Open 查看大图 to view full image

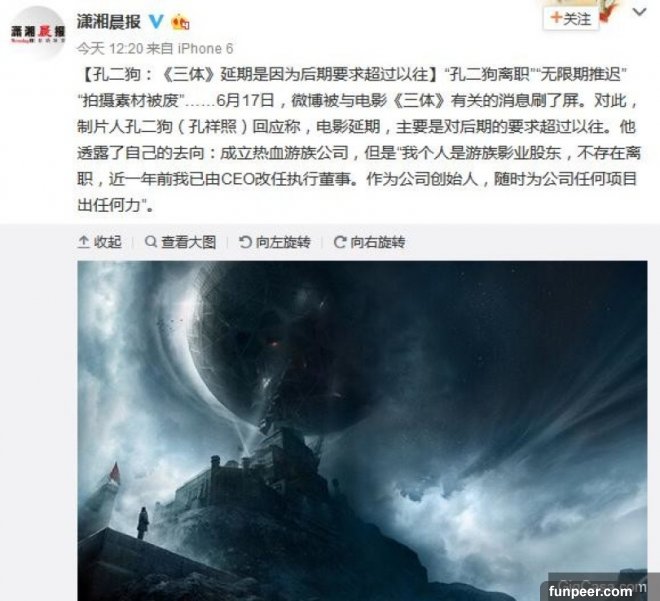(x=180, y=242)
